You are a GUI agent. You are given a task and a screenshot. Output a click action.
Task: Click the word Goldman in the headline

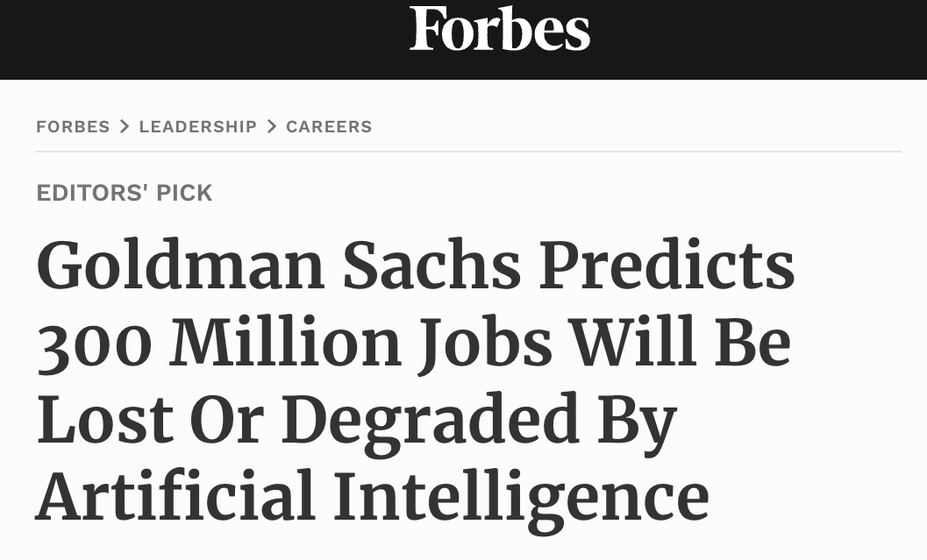(181, 266)
